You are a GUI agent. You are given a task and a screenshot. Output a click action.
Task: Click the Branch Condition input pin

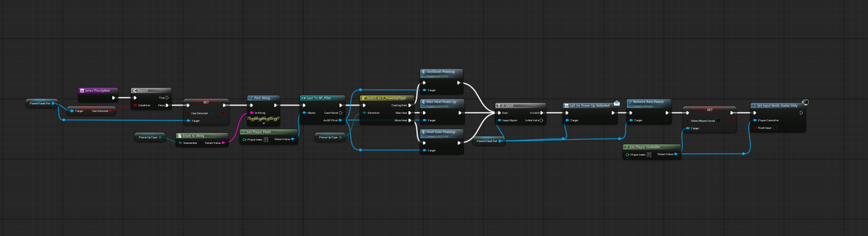(135, 105)
